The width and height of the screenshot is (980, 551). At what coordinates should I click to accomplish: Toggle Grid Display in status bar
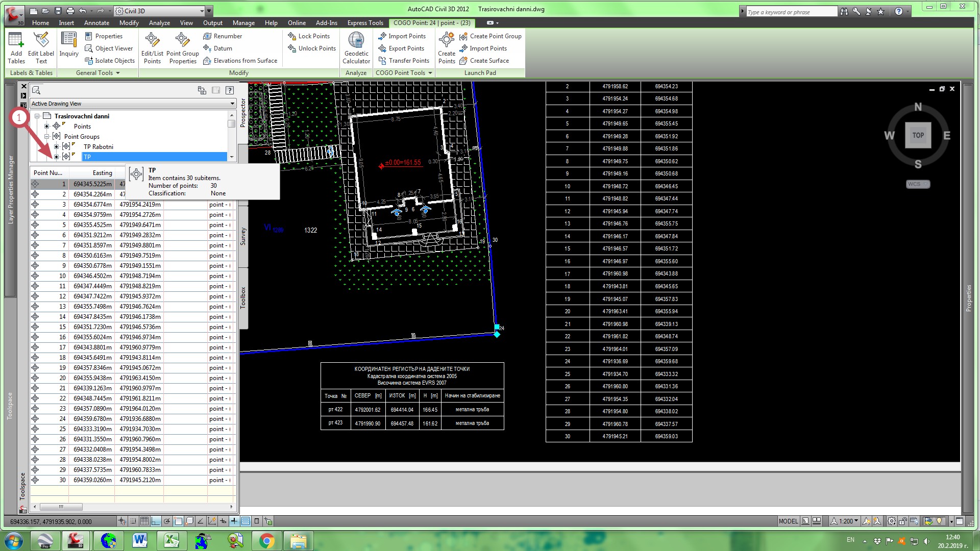pyautogui.click(x=144, y=521)
